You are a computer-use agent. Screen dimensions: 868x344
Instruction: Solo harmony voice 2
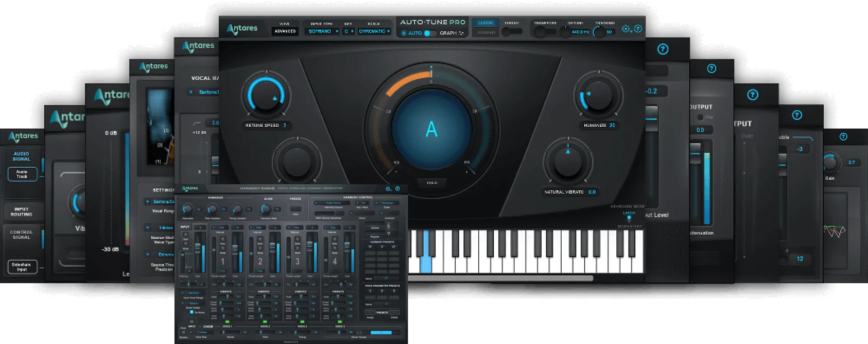[x=260, y=239]
